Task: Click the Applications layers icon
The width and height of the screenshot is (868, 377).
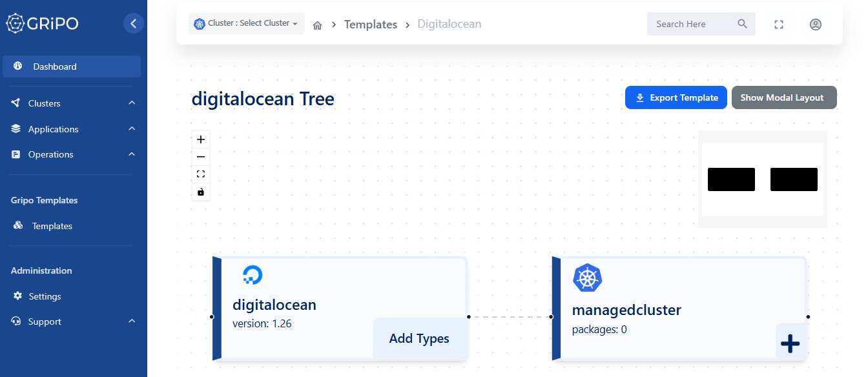Action: [16, 129]
